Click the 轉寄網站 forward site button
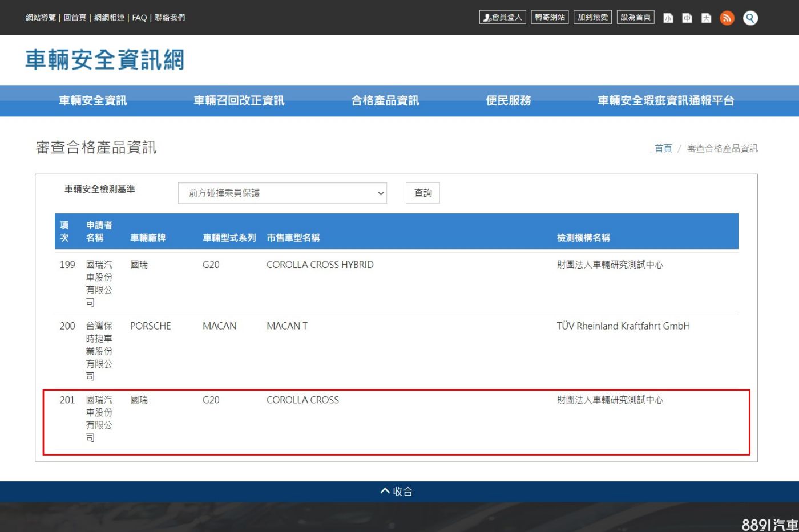 click(x=550, y=17)
